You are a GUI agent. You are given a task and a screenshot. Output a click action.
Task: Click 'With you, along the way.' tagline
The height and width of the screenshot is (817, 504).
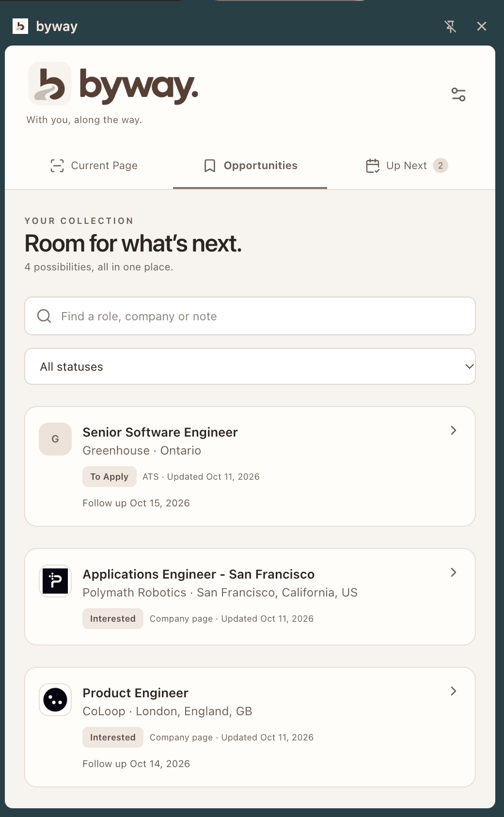click(84, 120)
